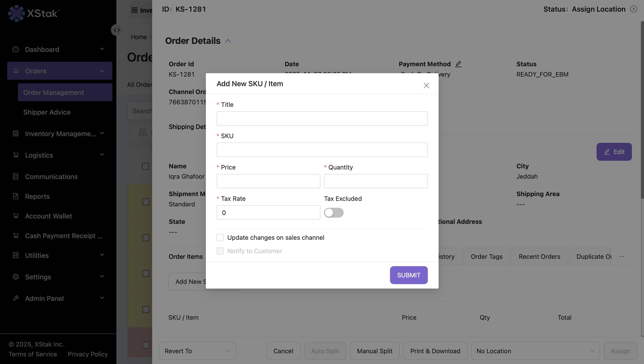Click the Title input field

[x=322, y=118]
